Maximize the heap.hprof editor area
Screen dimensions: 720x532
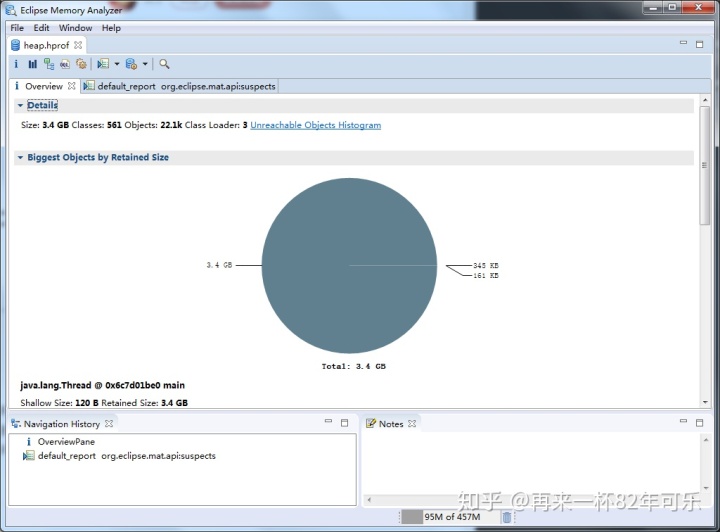point(699,45)
